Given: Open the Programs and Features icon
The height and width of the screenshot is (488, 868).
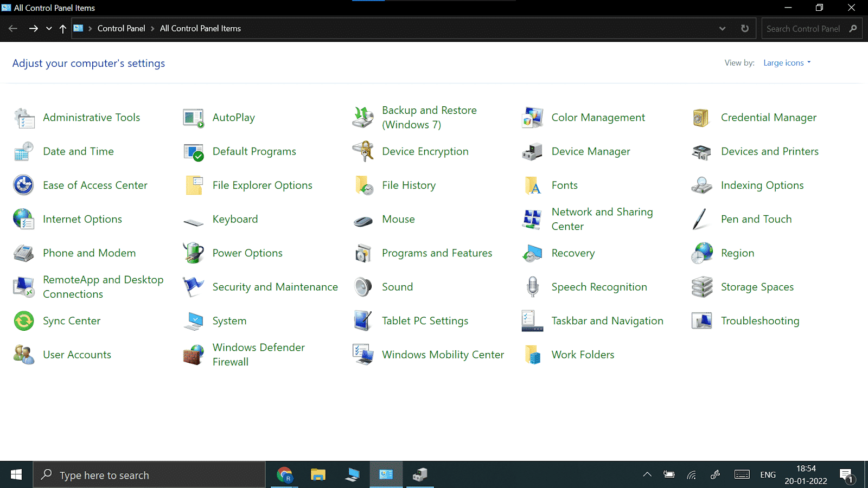Looking at the screenshot, I should coord(363,253).
